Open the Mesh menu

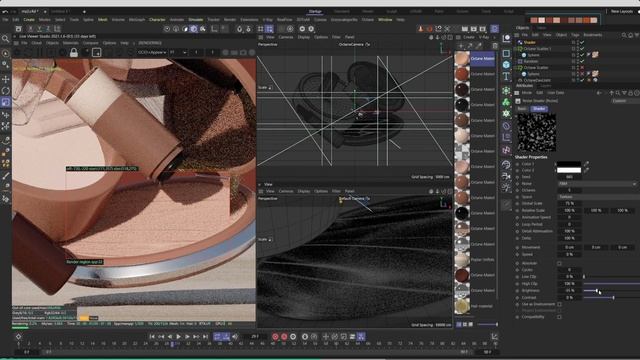(102, 20)
